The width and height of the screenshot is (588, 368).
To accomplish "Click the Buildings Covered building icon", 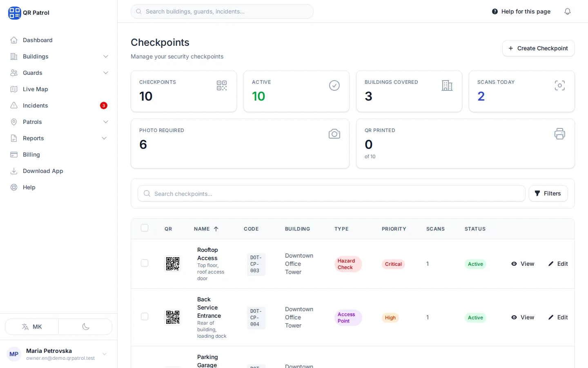I will click(447, 85).
